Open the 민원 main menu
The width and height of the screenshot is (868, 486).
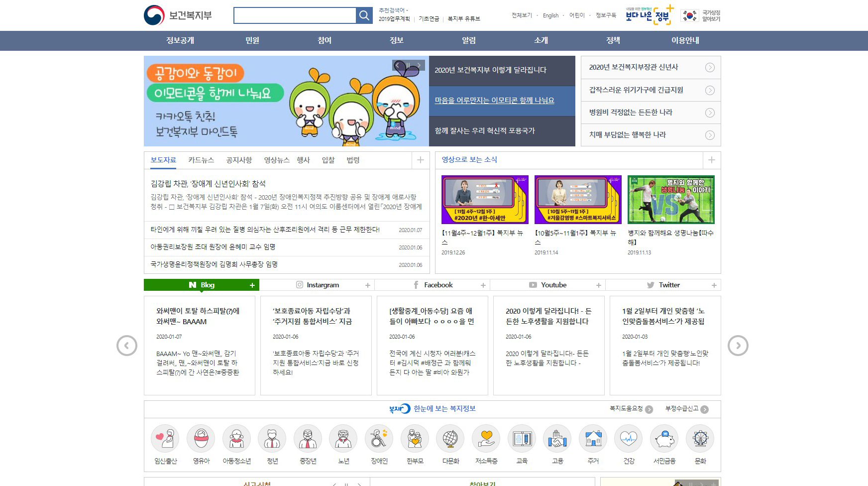252,40
